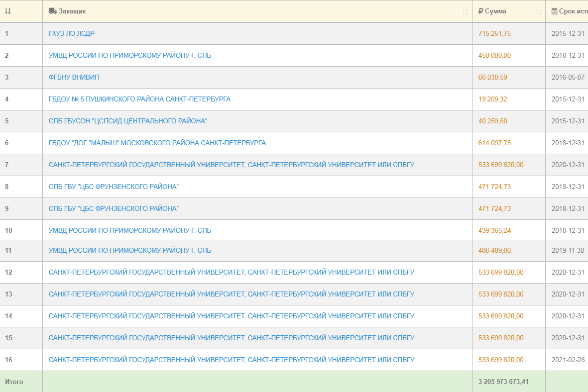This screenshot has height=392, width=588.
Task: Open ГБДОУ ДОГ Малыш Московского района link
Action: pos(157,143)
